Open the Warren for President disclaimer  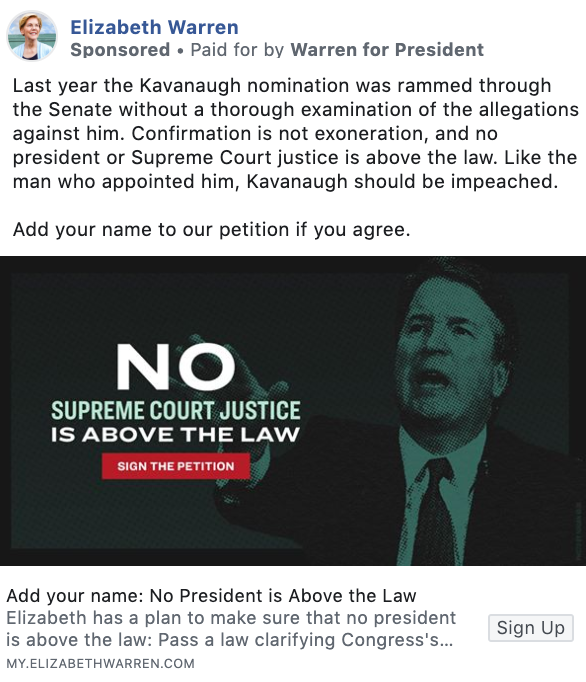pos(387,50)
